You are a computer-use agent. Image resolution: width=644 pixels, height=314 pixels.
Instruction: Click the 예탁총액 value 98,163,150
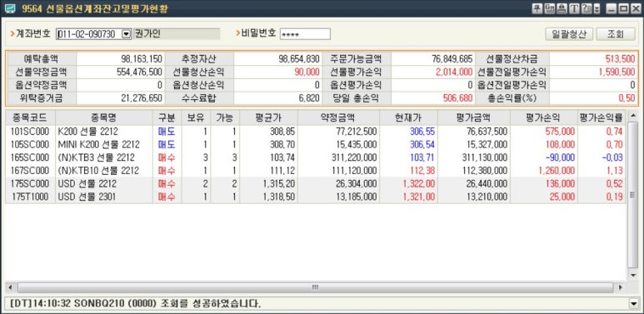(120, 58)
